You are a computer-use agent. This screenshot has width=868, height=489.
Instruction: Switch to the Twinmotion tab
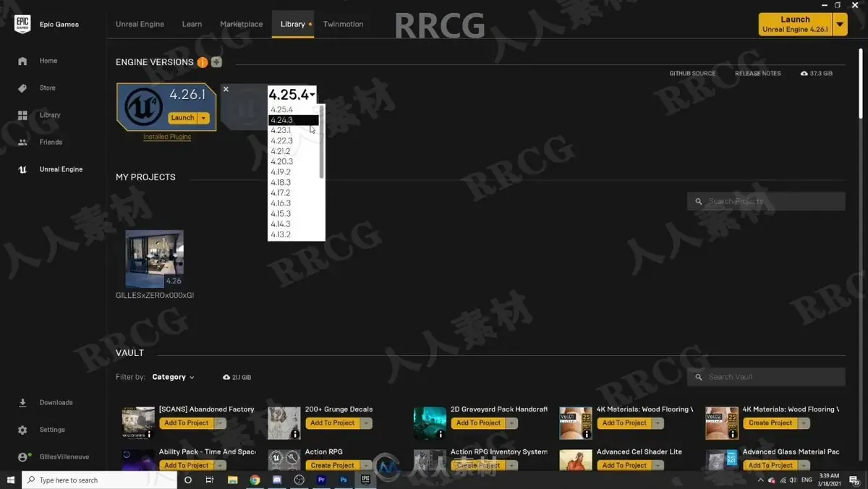point(343,24)
